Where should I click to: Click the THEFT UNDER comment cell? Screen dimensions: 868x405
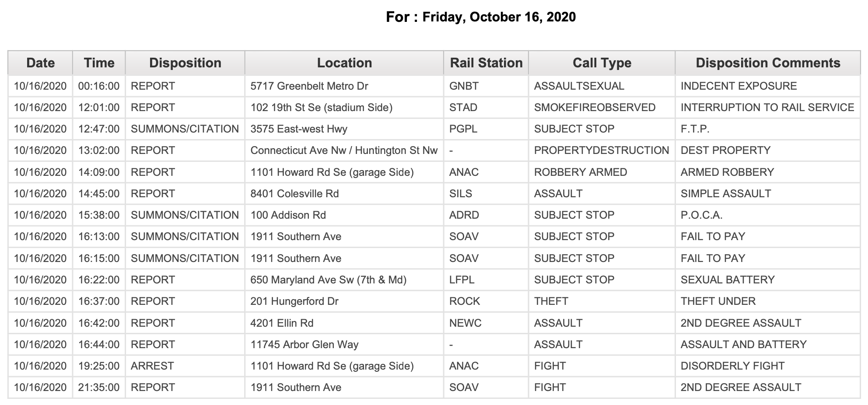point(768,301)
